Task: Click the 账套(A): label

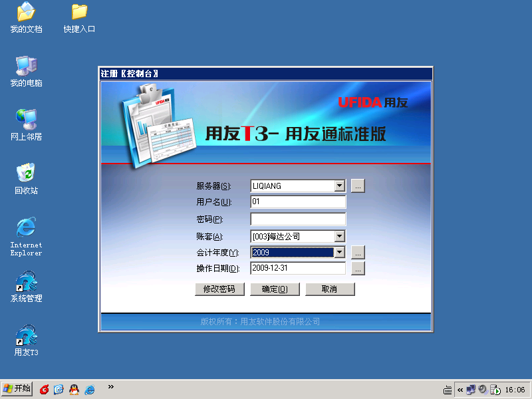Action: coord(209,237)
